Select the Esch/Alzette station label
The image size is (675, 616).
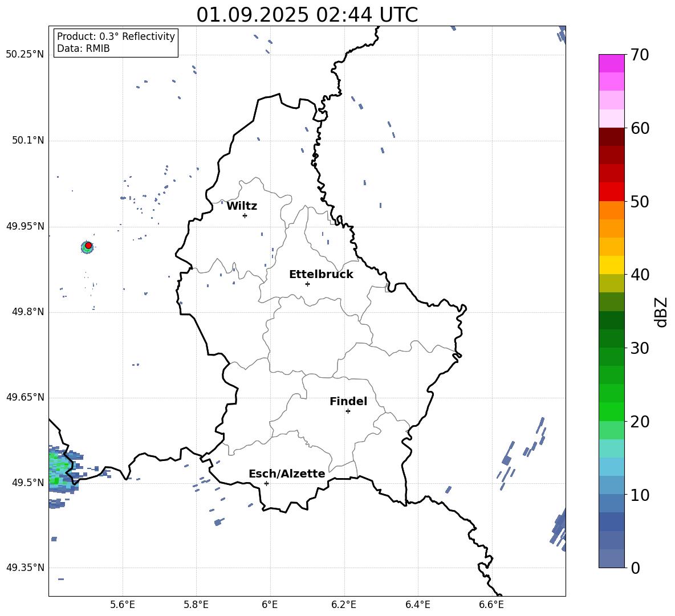click(287, 474)
